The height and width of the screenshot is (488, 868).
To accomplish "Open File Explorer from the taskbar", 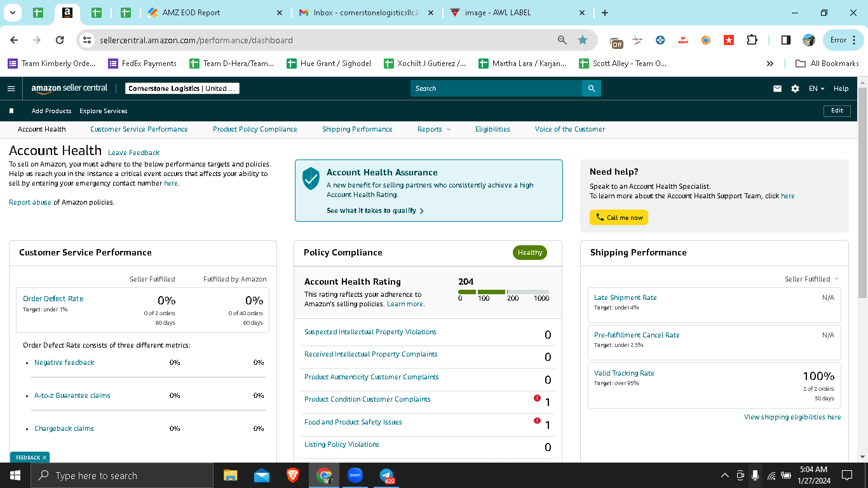I will [x=230, y=475].
